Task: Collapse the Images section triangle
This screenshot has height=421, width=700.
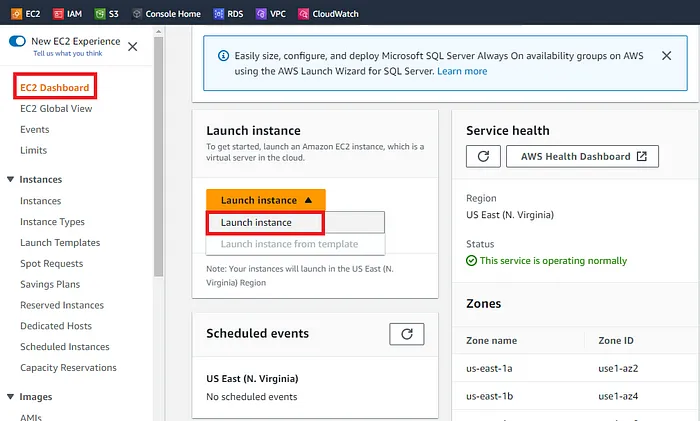Action: pos(10,397)
